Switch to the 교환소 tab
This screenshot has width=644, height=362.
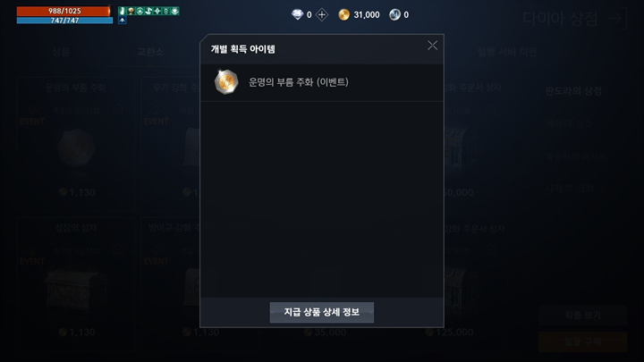coord(150,52)
